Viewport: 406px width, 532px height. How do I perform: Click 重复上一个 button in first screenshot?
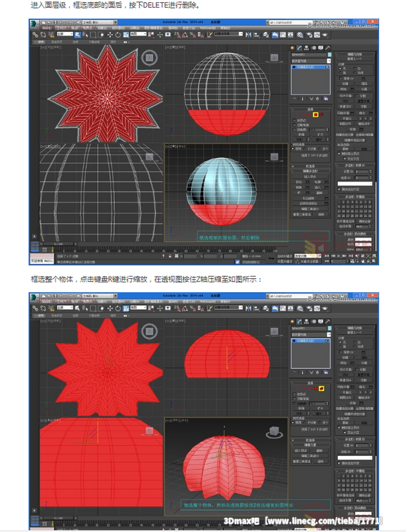coord(355,59)
